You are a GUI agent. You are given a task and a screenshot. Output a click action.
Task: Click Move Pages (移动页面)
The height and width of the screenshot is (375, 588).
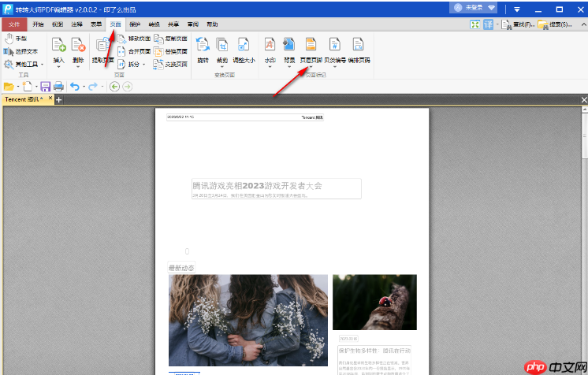coord(134,39)
